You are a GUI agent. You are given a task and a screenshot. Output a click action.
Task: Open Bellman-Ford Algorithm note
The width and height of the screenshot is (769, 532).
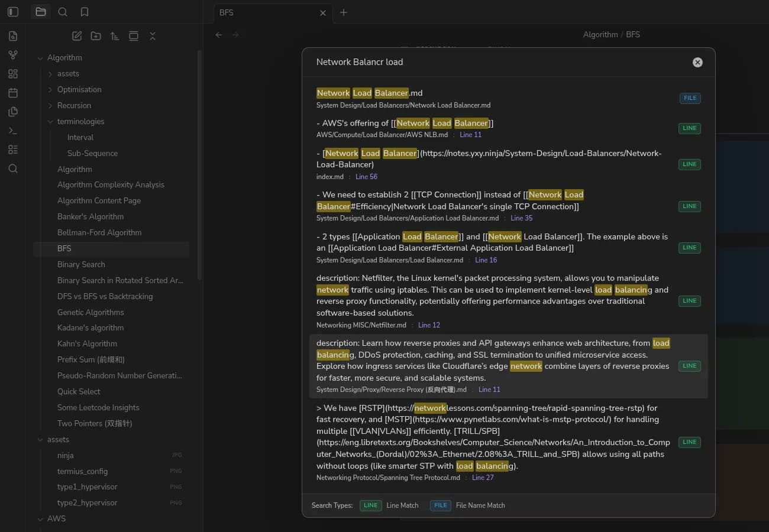tap(99, 233)
